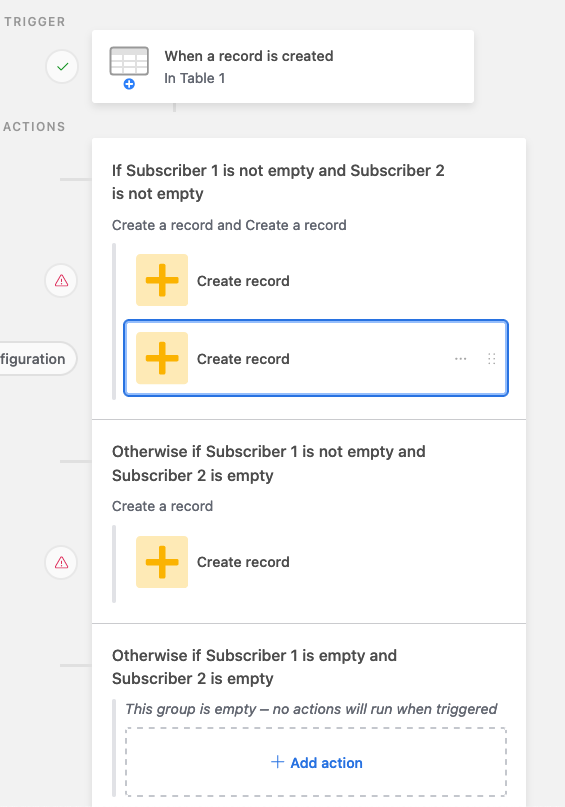Edit the Otherwise if Subscriber 2 is empty condition
Viewport: 565px width, 807px height.
point(269,463)
